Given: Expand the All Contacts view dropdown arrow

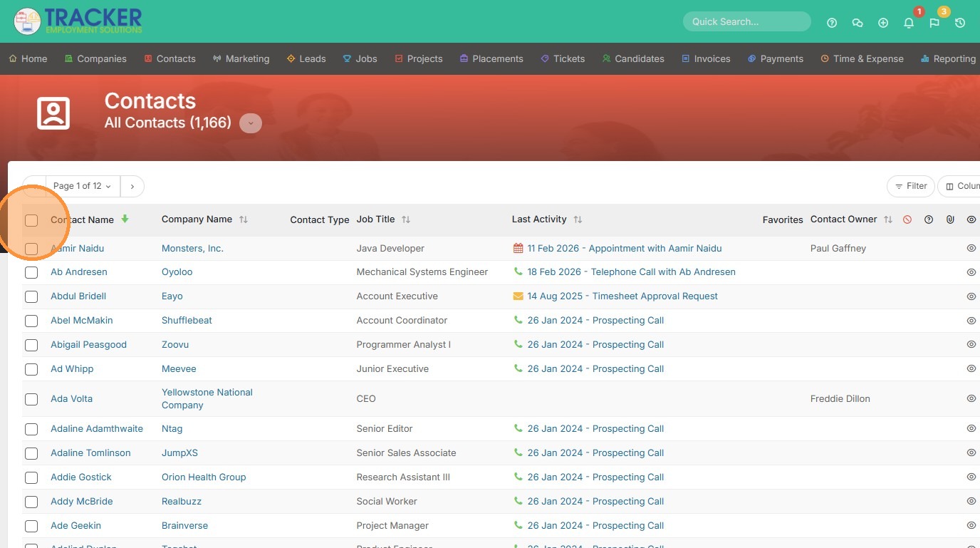Looking at the screenshot, I should pos(251,123).
